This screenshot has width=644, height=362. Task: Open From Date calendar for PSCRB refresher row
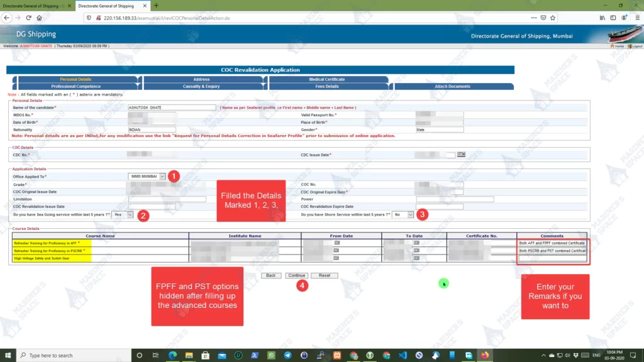(x=336, y=250)
